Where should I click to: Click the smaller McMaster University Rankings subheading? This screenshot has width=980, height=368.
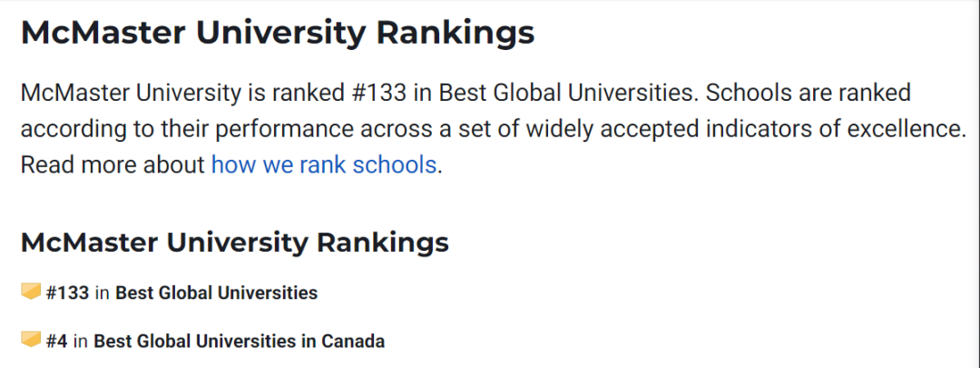(234, 243)
